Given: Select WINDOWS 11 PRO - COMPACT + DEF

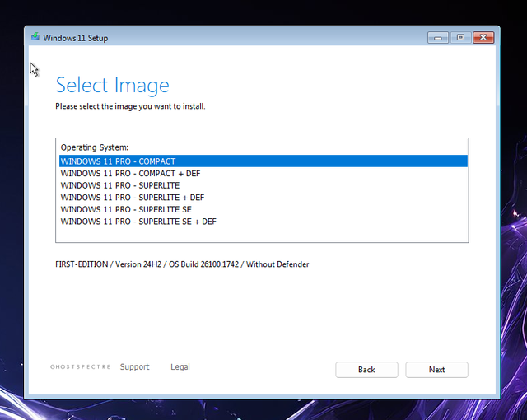Looking at the screenshot, I should tap(263, 174).
